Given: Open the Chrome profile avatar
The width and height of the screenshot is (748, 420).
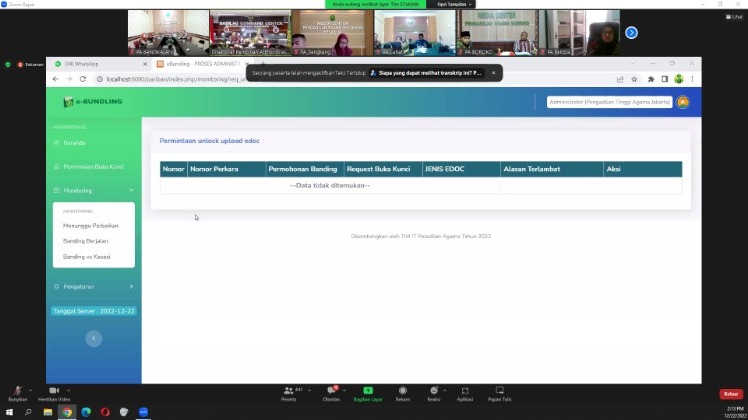Looking at the screenshot, I should [678, 79].
